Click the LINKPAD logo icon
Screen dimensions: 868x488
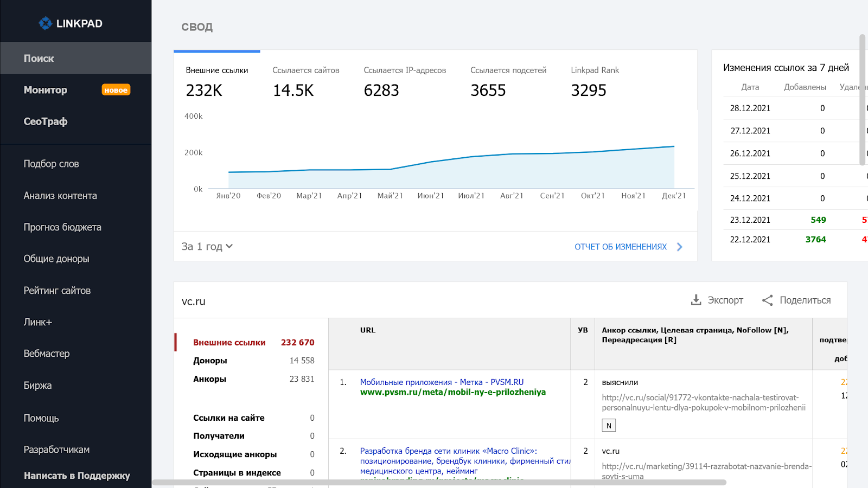coord(45,23)
